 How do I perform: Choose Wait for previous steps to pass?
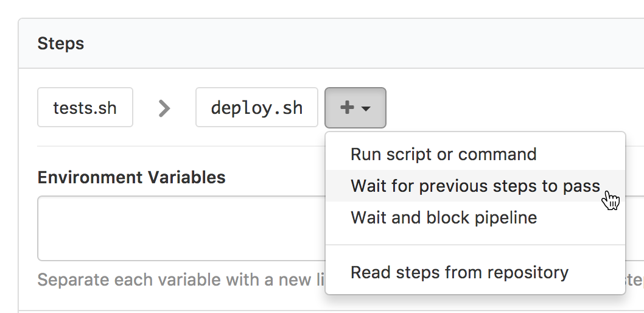(x=475, y=186)
